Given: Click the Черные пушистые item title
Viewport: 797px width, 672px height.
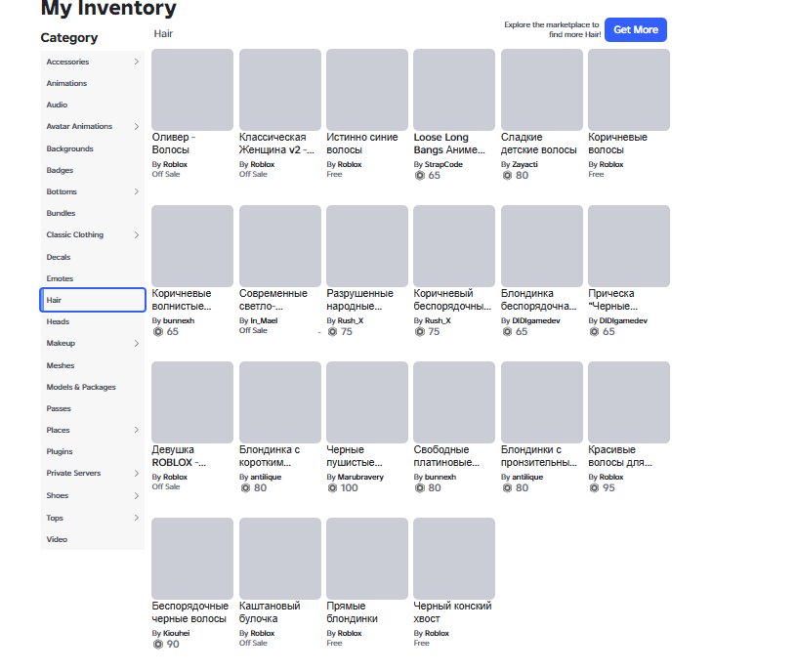Looking at the screenshot, I should (355, 456).
